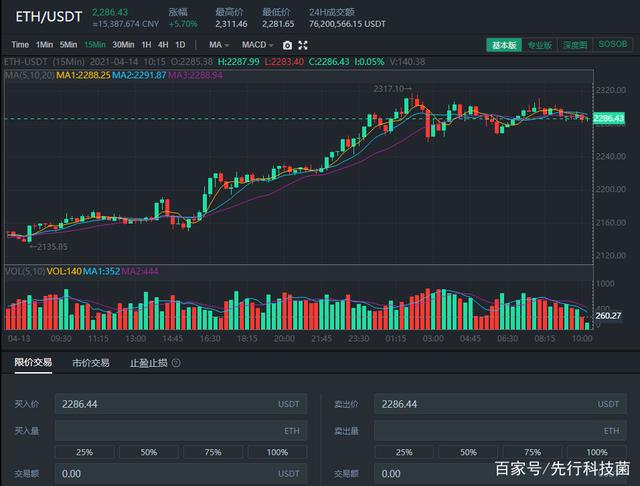Expand chart to fullscreen

coord(303,45)
